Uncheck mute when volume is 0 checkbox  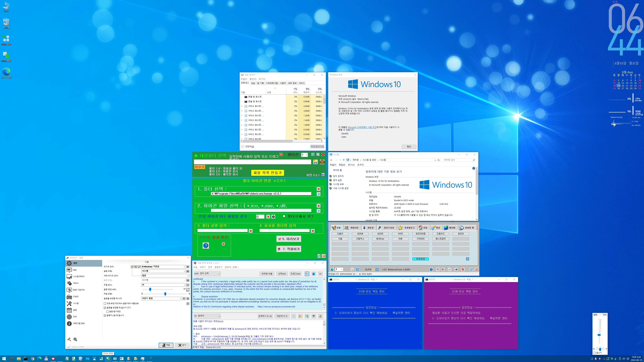pos(105,315)
